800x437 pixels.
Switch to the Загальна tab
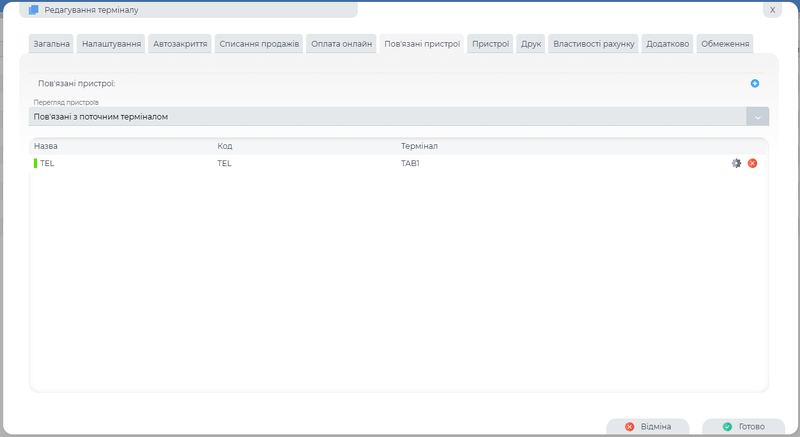pyautogui.click(x=50, y=44)
